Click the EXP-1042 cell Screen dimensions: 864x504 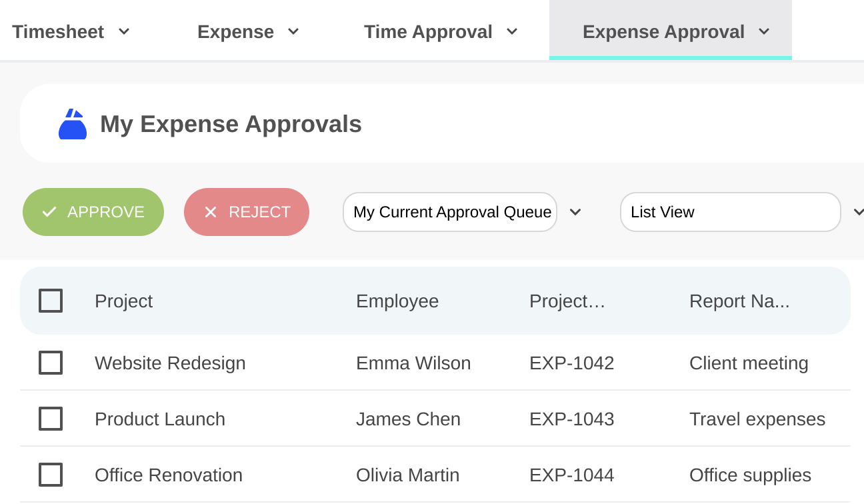tap(572, 363)
